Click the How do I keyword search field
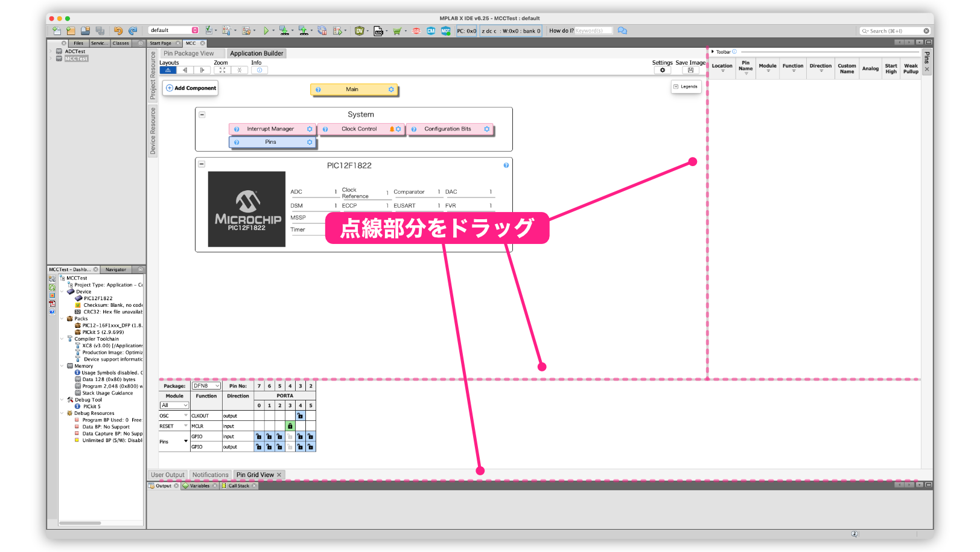This screenshot has height=552, width=980. click(x=593, y=31)
